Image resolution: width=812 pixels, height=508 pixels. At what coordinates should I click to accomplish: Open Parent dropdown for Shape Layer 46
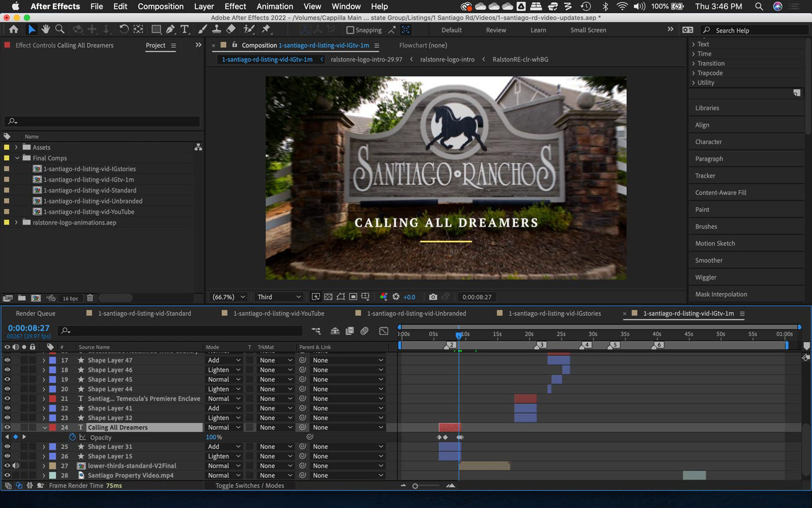348,370
